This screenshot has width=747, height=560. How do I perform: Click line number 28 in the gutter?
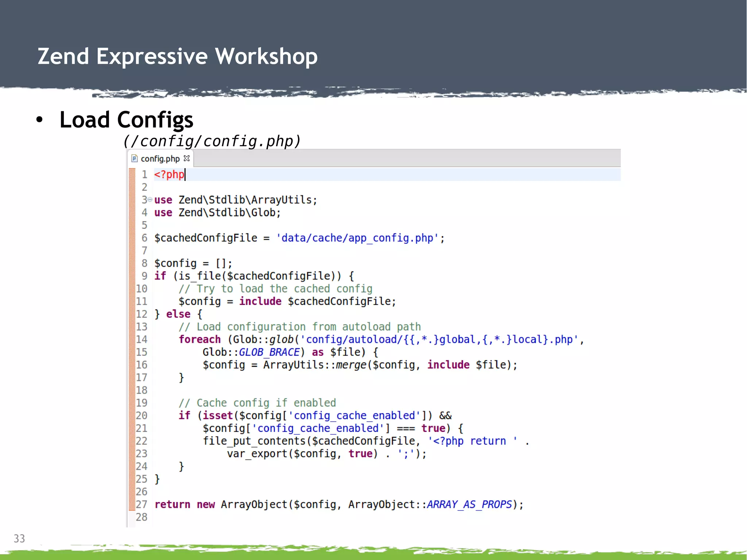click(142, 517)
